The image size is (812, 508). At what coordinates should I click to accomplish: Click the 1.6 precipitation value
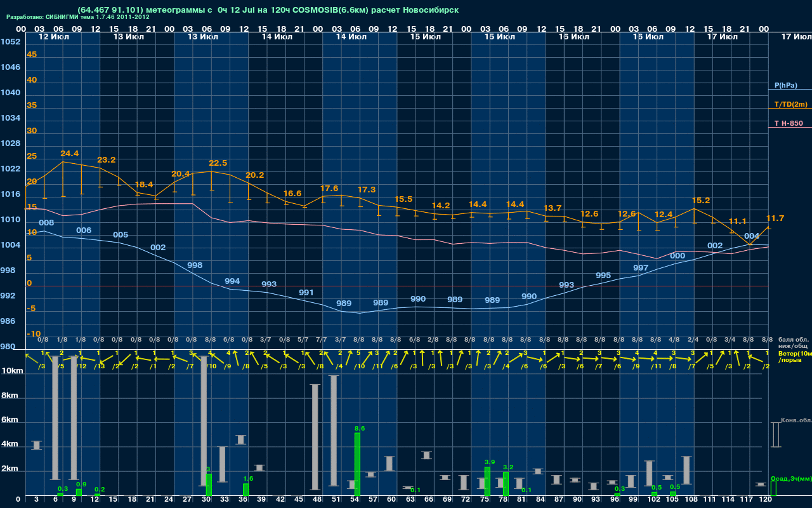coord(248,479)
